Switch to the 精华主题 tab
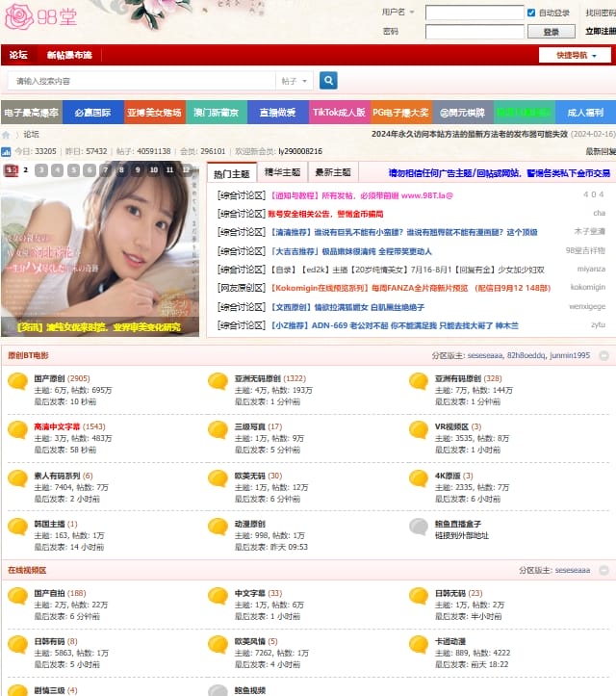The height and width of the screenshot is (696, 616). tap(281, 173)
